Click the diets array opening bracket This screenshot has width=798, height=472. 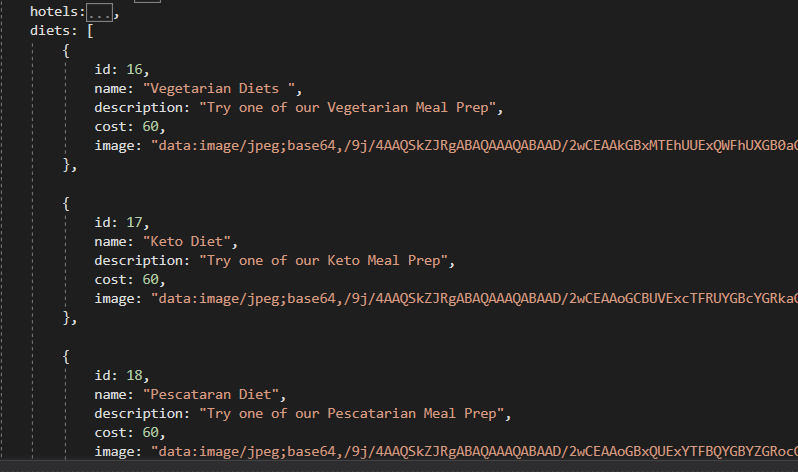[90, 31]
